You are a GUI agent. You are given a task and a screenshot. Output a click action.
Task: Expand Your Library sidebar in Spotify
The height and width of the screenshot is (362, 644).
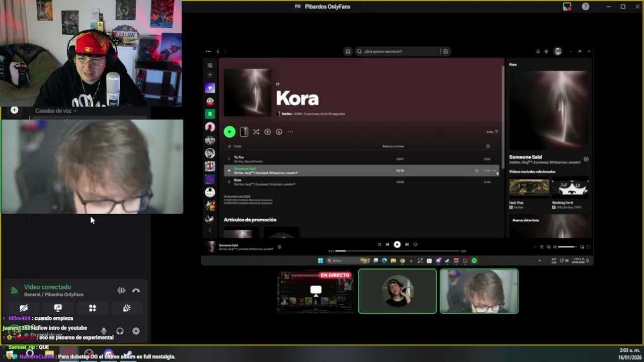coord(210,65)
